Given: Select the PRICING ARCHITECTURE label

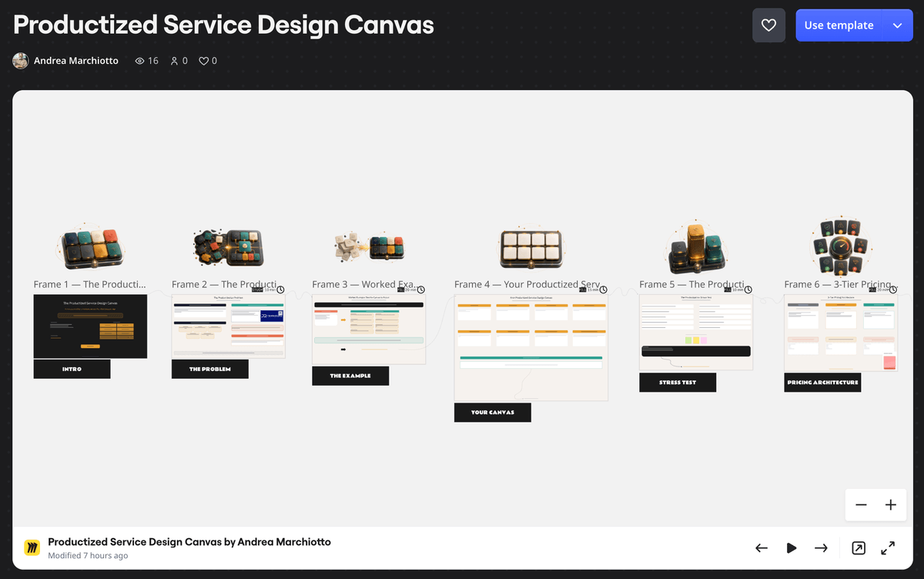Looking at the screenshot, I should click(822, 383).
